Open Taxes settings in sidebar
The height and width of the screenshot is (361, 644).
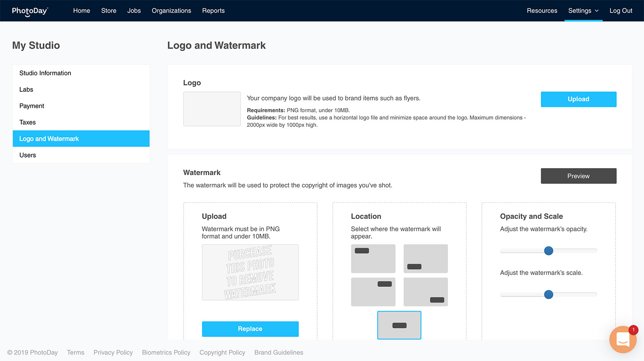tap(81, 122)
